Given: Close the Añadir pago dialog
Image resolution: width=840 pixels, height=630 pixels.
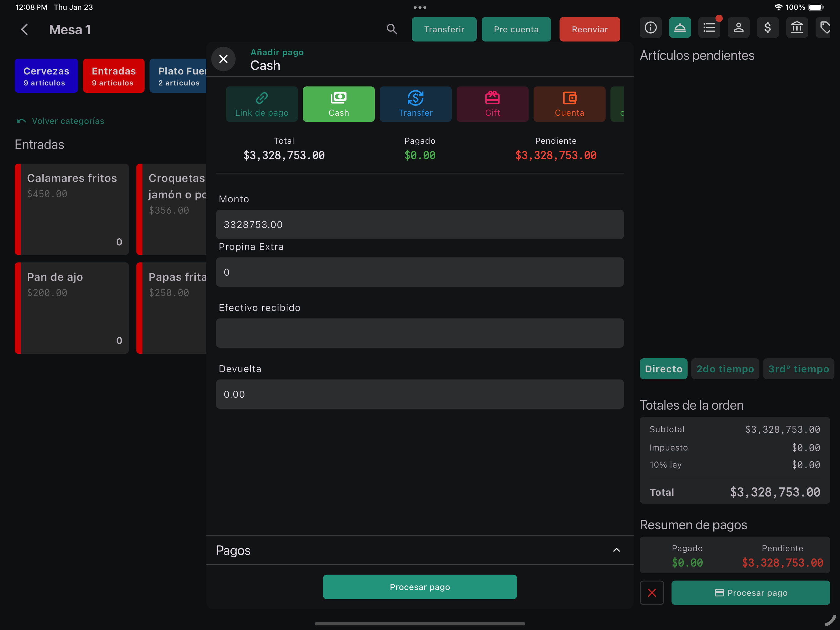Looking at the screenshot, I should pos(223,59).
